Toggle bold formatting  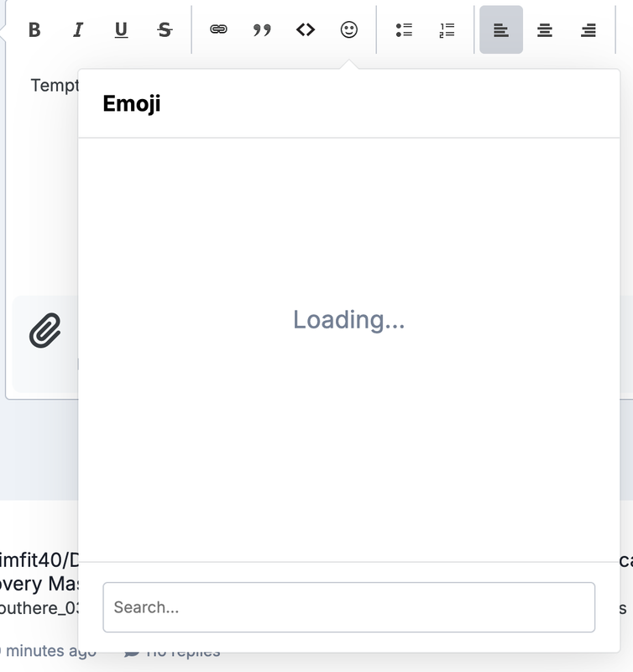point(34,29)
